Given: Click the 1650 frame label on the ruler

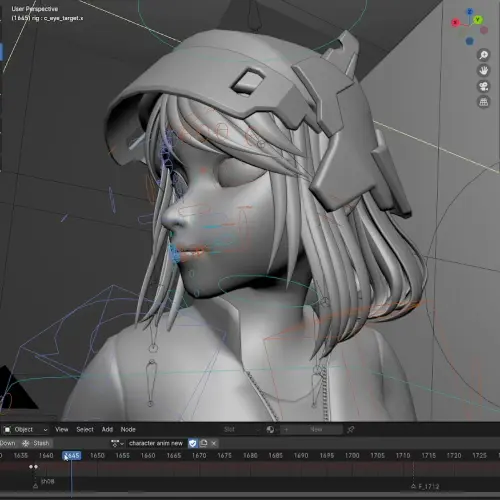Looking at the screenshot, I should [x=97, y=456].
